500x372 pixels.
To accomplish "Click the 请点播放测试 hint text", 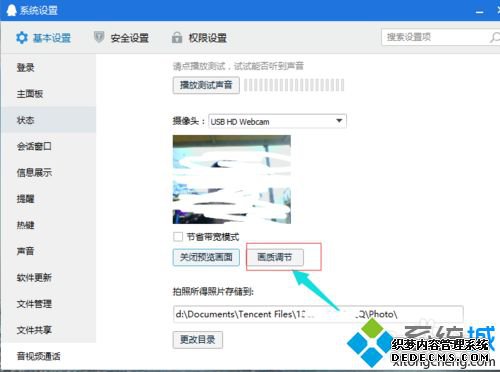I will coord(238,66).
